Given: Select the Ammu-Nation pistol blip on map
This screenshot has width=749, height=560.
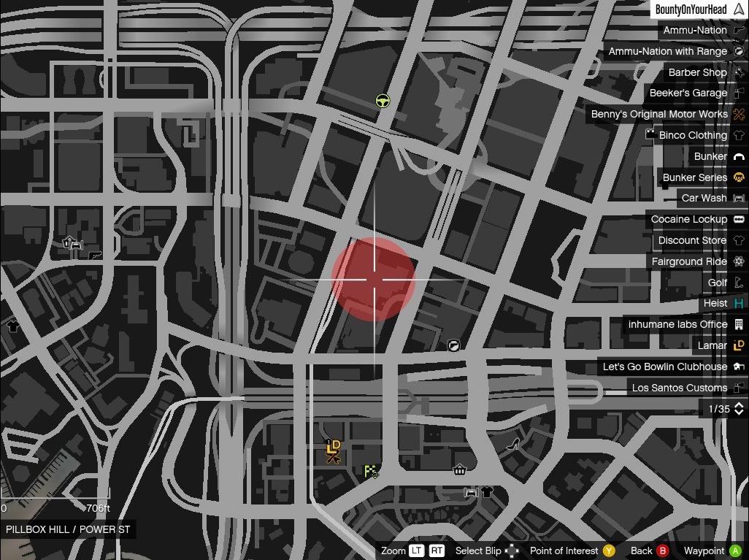Looking at the screenshot, I should click(96, 255).
